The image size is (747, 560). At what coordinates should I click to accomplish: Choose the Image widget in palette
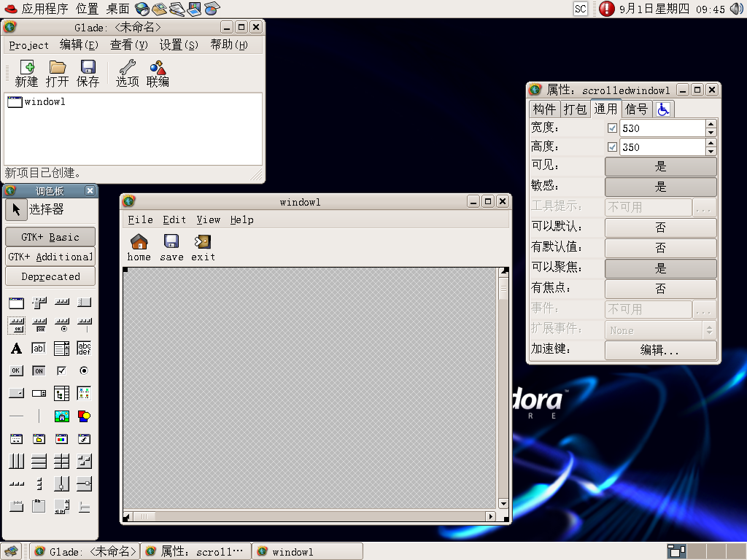point(62,416)
